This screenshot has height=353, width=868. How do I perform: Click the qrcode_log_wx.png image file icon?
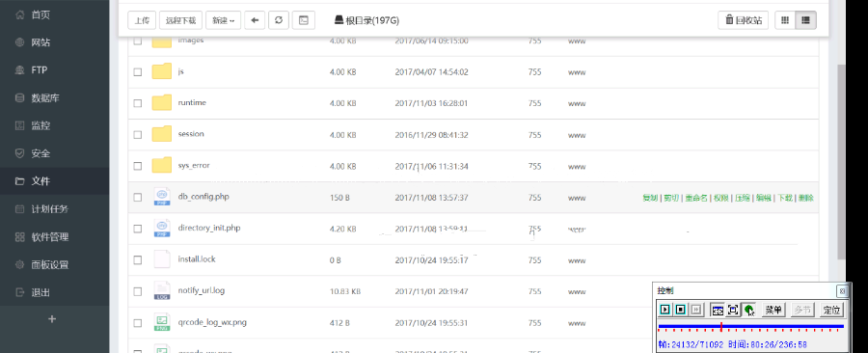[162, 322]
